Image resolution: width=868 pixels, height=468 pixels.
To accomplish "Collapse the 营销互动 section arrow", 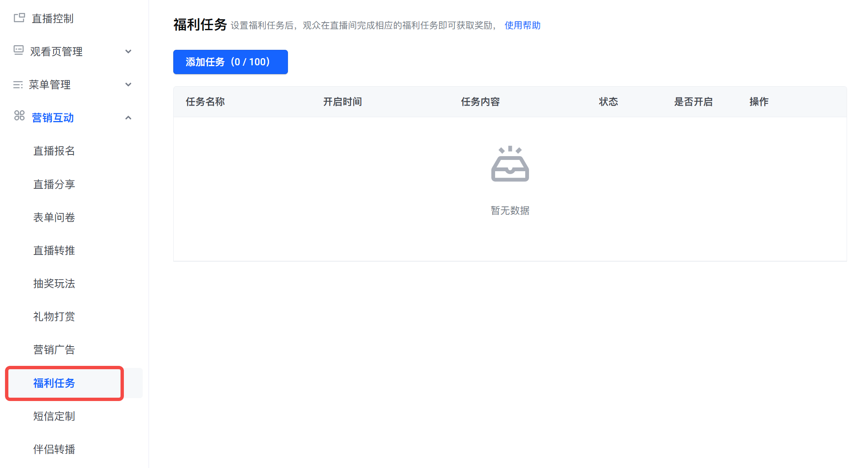I will (x=128, y=118).
